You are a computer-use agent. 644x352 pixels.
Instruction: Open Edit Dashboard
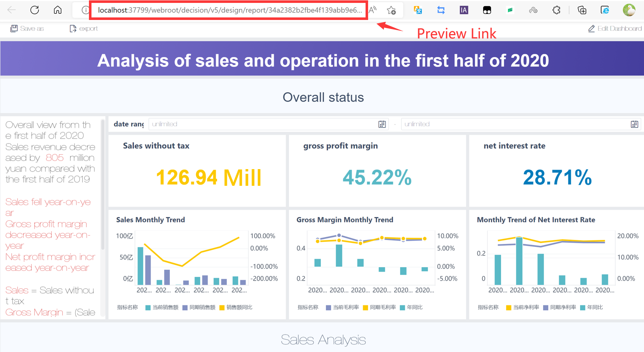[615, 28]
